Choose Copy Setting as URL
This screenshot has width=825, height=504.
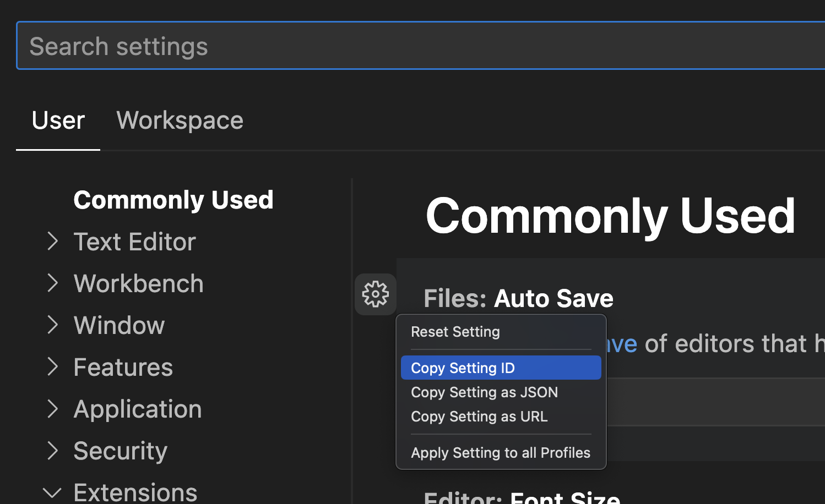pos(479,417)
